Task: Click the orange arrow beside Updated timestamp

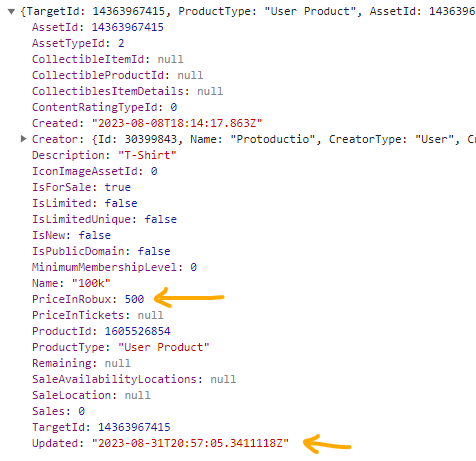Action: click(x=327, y=444)
